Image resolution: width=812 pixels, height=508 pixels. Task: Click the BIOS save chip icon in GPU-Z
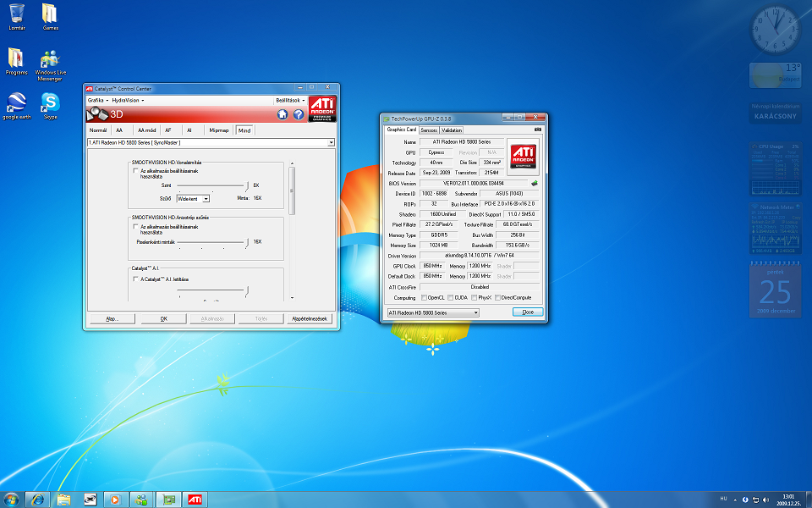pos(535,183)
